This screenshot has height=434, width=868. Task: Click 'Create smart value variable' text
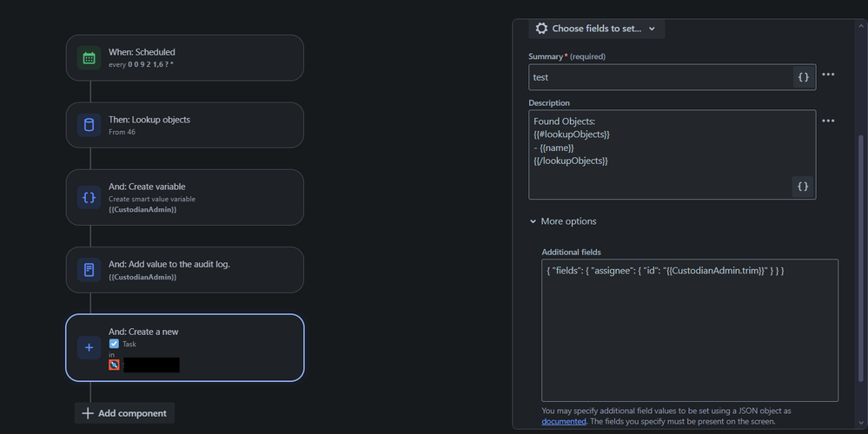(x=152, y=199)
